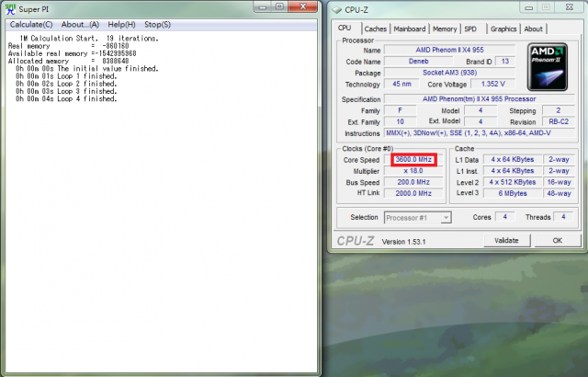Open the Calculate(C) menu in Super PI
Viewport: 588px width, 377px height.
point(31,25)
